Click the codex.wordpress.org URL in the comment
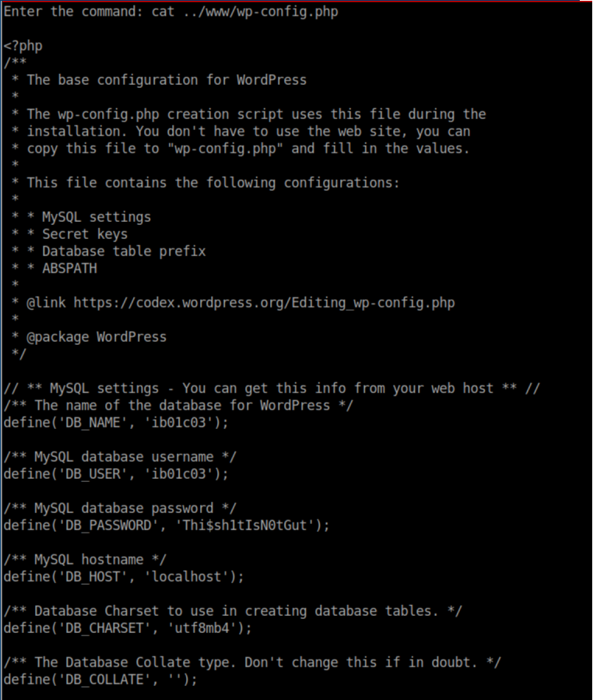Viewport: 593px width, 700px height. click(x=264, y=303)
